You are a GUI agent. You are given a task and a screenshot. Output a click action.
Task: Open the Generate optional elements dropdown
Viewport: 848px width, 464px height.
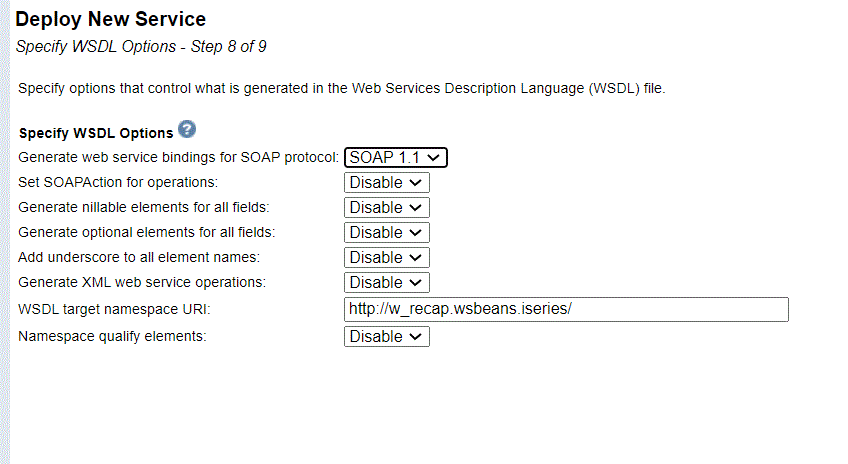387,233
